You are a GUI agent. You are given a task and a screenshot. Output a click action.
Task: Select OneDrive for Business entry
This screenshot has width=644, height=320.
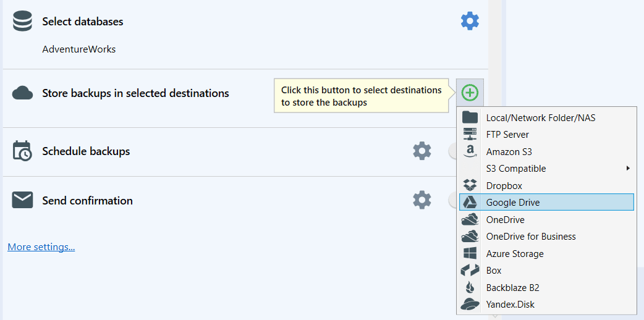(x=547, y=237)
